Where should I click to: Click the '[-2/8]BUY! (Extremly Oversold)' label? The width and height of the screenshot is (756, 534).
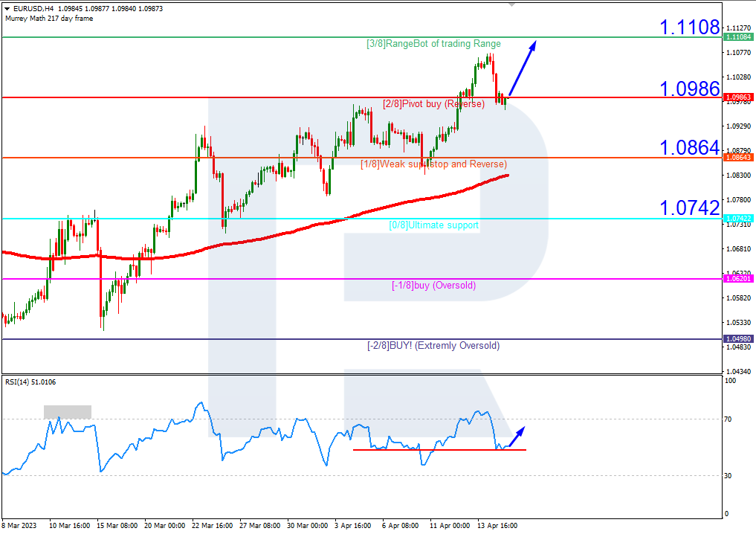tap(433, 346)
